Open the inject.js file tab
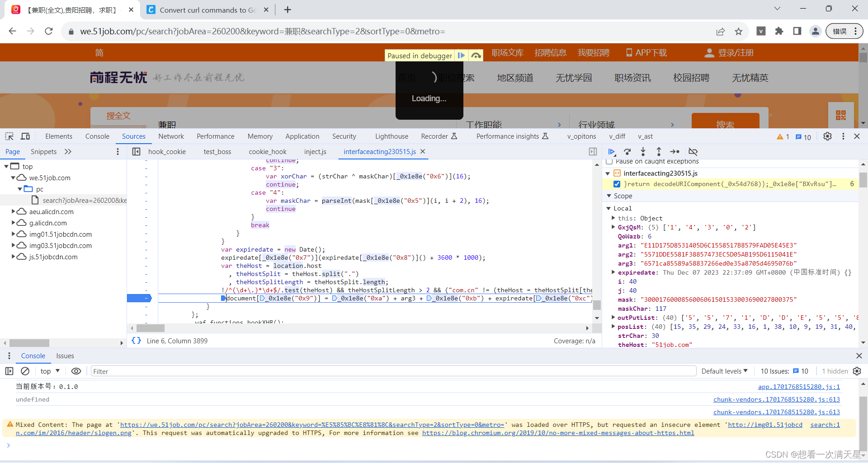 click(x=315, y=152)
